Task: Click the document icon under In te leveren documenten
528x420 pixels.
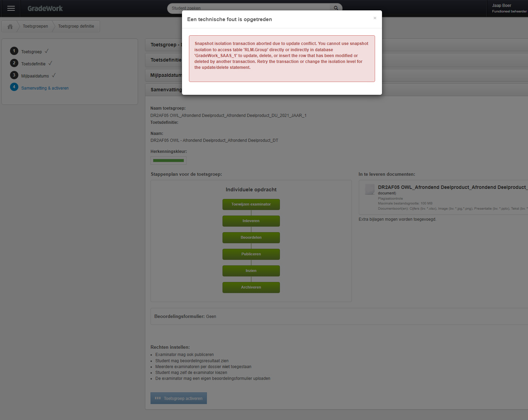Action: (370, 189)
